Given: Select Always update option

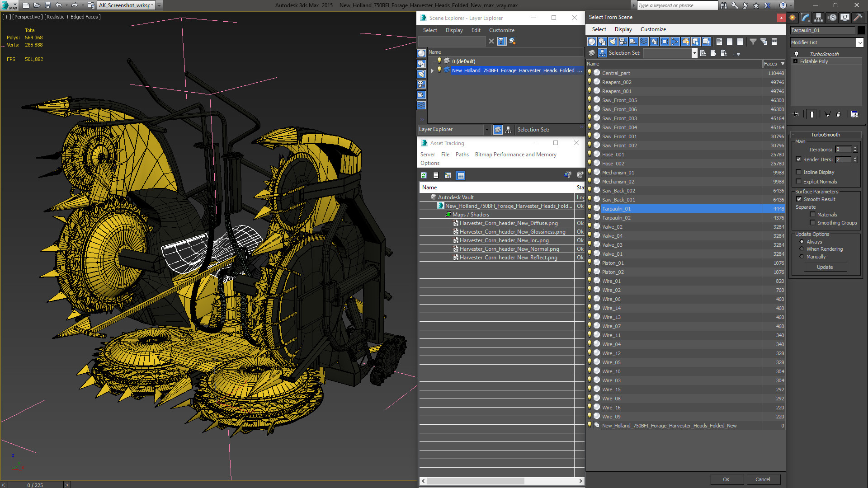Looking at the screenshot, I should coord(802,242).
